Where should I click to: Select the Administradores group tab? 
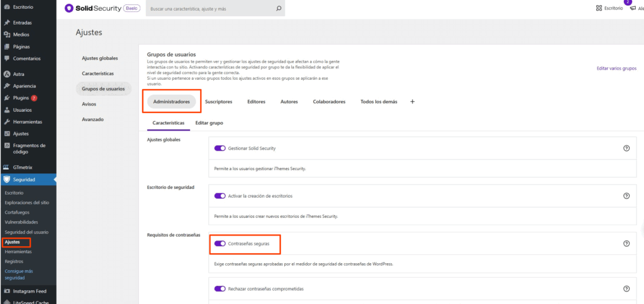tap(171, 102)
